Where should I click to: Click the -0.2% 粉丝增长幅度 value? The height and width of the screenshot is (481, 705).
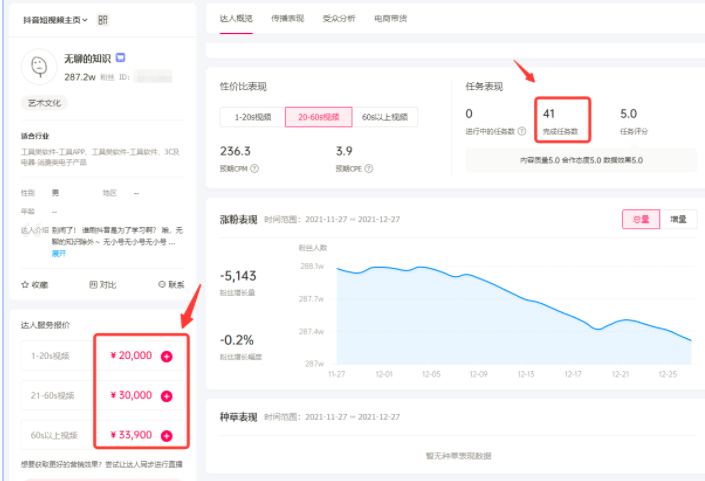236,340
